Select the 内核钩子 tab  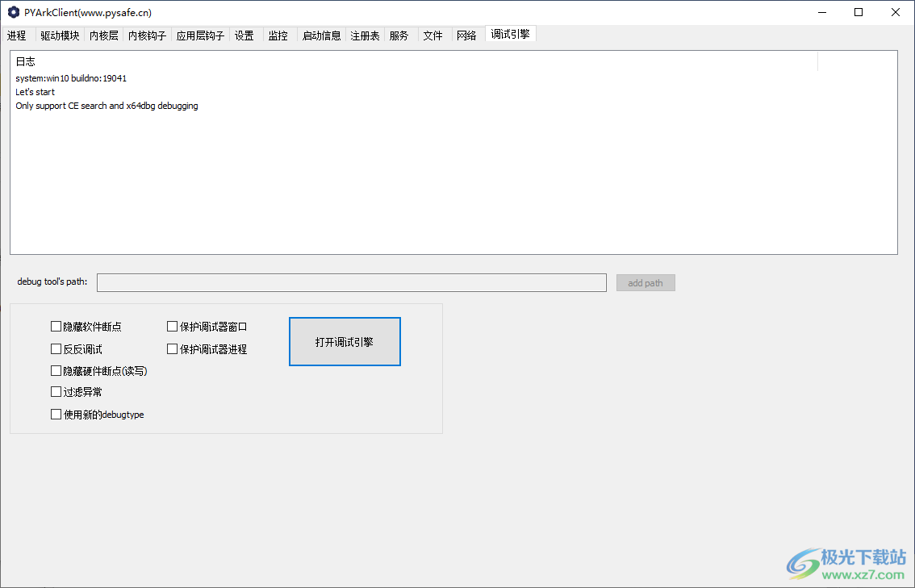[x=148, y=35]
